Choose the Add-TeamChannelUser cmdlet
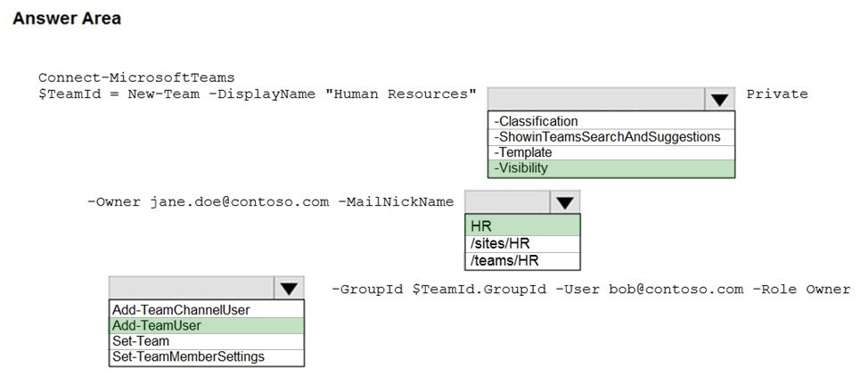Viewport: 868px width, 384px height. [x=207, y=310]
